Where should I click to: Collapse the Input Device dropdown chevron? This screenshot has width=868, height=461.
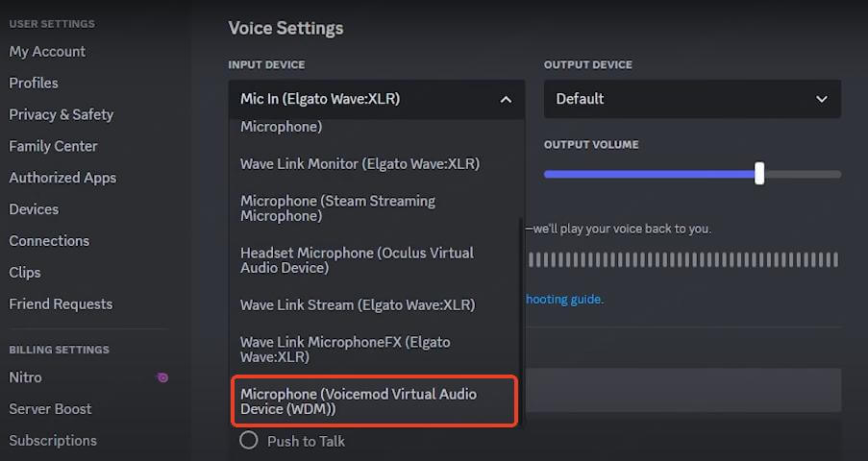click(506, 99)
